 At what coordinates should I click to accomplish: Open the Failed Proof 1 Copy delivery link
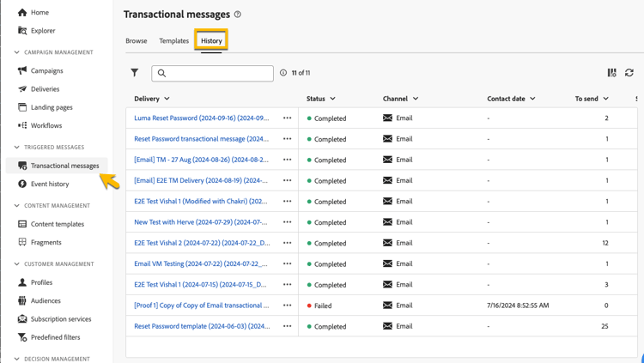201,306
